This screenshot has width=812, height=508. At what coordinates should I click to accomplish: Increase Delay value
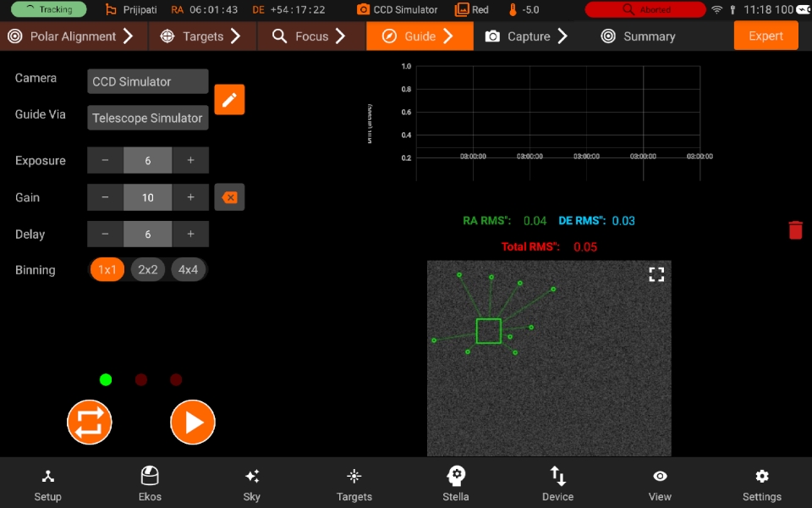190,234
